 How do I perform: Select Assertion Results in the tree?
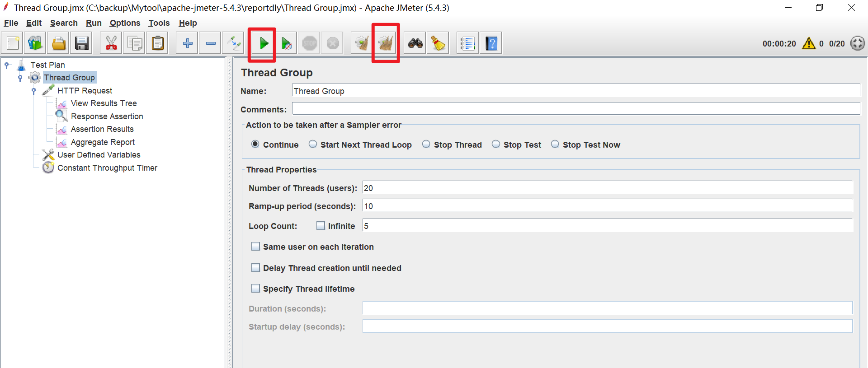coord(102,129)
